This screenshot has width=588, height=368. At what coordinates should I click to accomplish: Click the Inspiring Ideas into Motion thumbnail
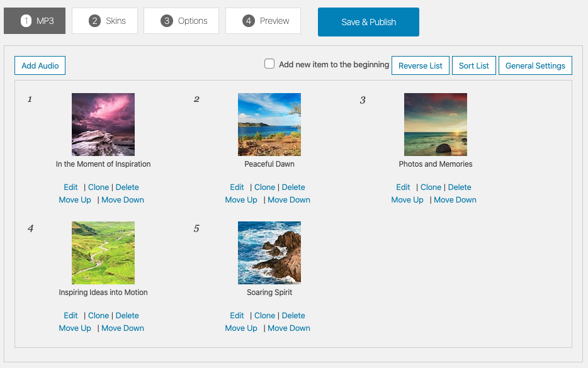click(x=103, y=253)
